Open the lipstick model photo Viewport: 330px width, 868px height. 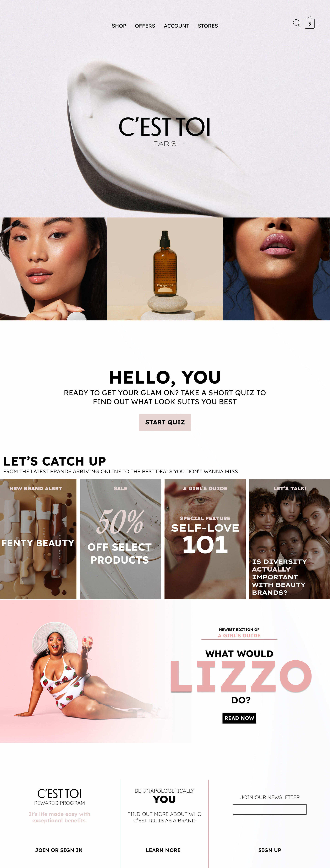[x=276, y=269]
